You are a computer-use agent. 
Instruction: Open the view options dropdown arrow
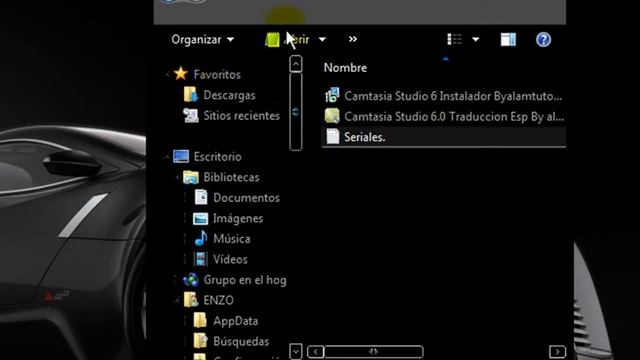tap(476, 40)
